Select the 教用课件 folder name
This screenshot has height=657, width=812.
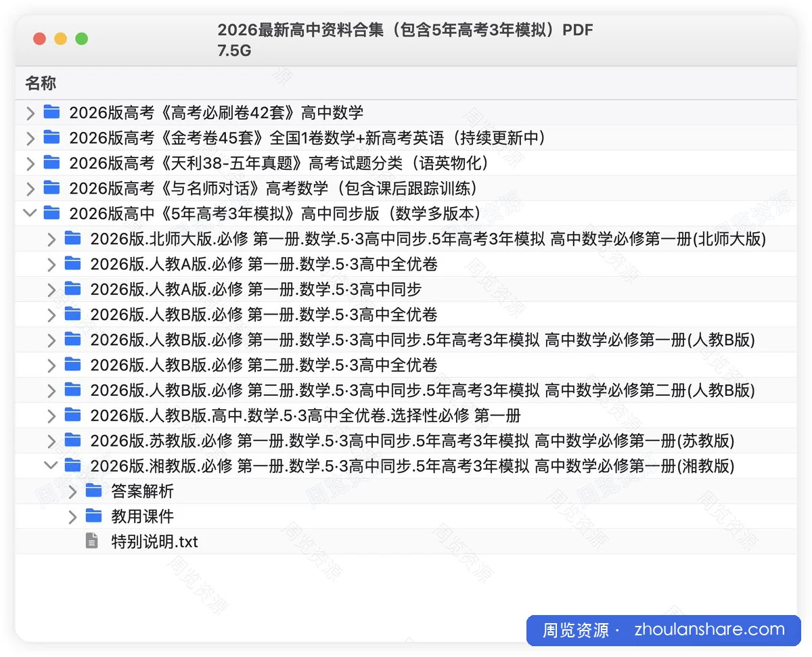(x=142, y=517)
